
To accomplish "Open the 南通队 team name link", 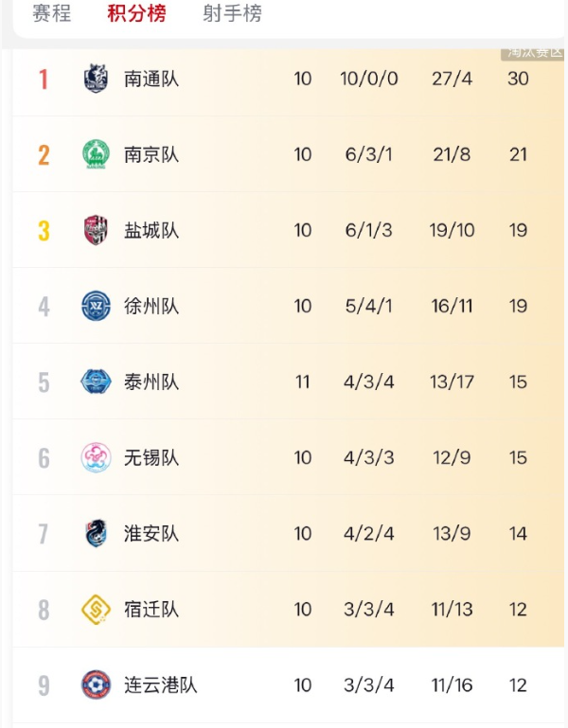I will coord(151,79).
